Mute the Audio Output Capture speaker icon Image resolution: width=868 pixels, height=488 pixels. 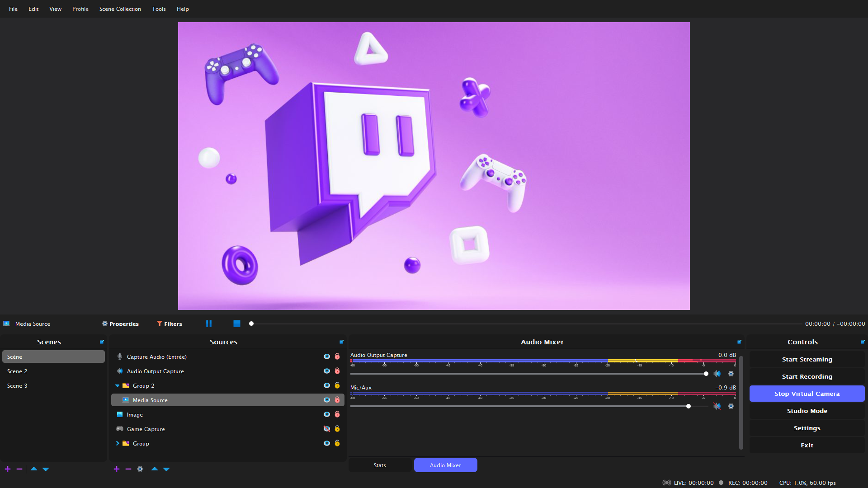717,374
